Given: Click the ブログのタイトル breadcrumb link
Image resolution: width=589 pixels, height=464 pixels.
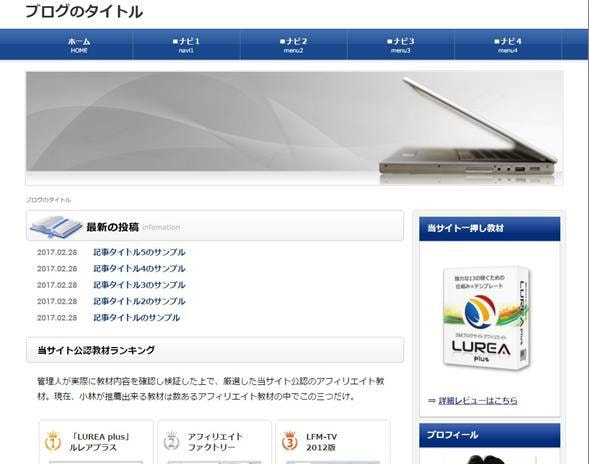Looking at the screenshot, I should click(x=48, y=200).
